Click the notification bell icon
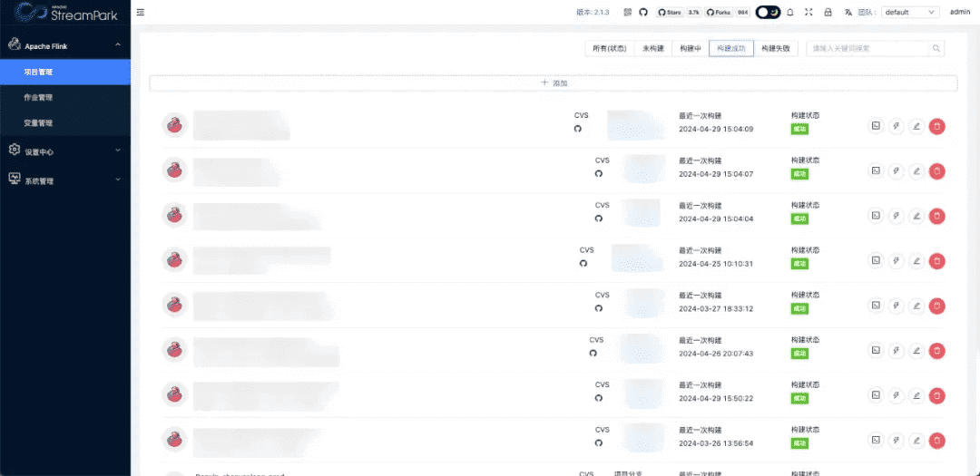 pos(789,13)
